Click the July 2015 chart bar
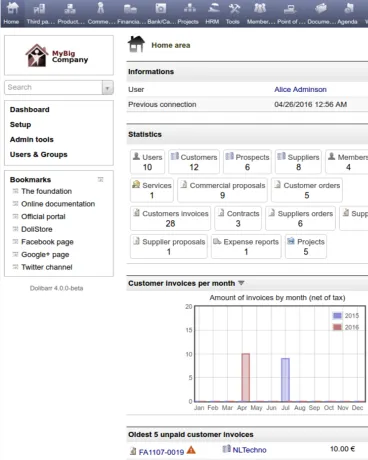The height and width of the screenshot is (460, 368). click(285, 380)
